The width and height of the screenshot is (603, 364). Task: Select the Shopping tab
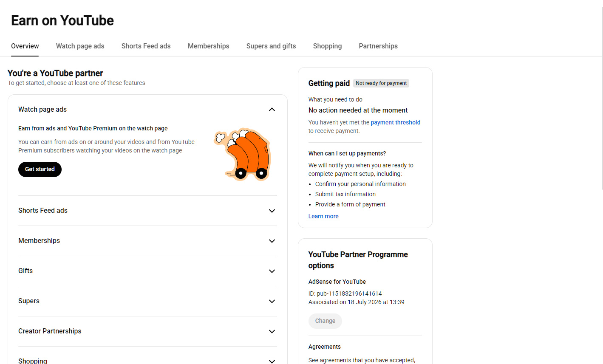pos(327,46)
